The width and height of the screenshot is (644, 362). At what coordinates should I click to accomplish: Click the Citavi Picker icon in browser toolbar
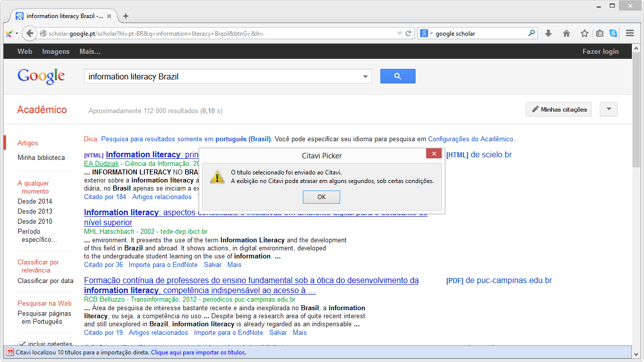click(9, 34)
